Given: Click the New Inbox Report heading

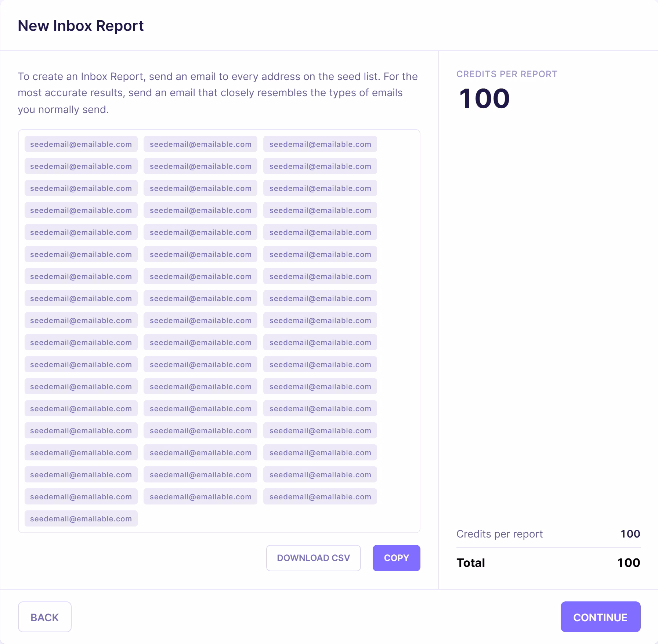Looking at the screenshot, I should [81, 26].
